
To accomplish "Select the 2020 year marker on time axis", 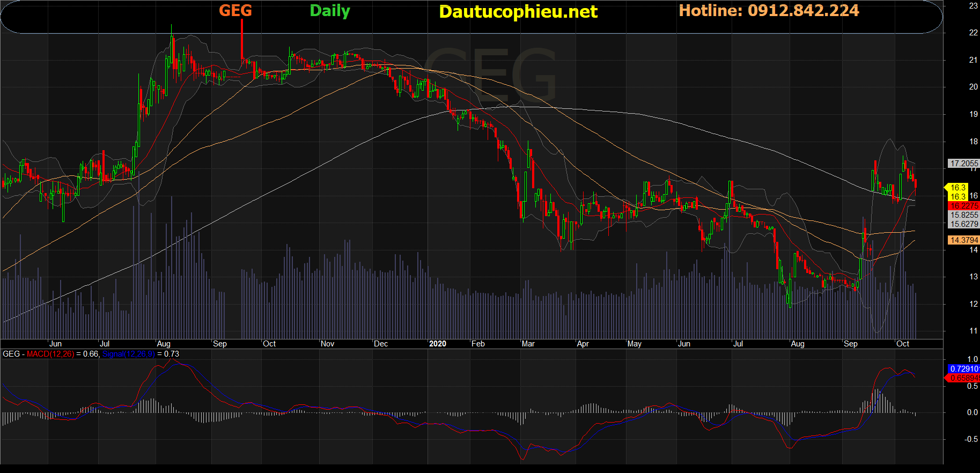I will coord(438,344).
